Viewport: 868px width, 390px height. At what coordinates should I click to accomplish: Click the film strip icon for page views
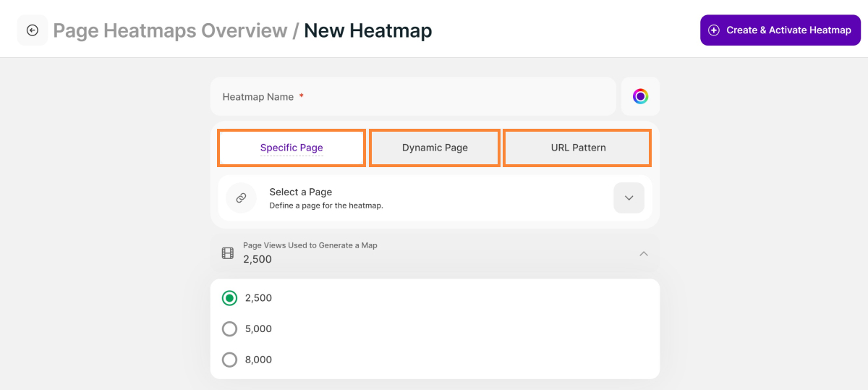(x=228, y=253)
